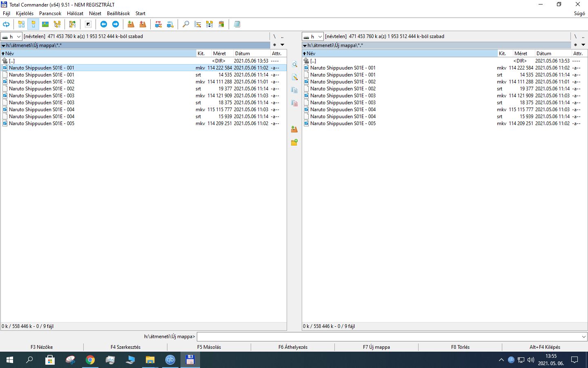Click the move icon in middle bar
Screen dimensions: 588x368
(x=294, y=103)
